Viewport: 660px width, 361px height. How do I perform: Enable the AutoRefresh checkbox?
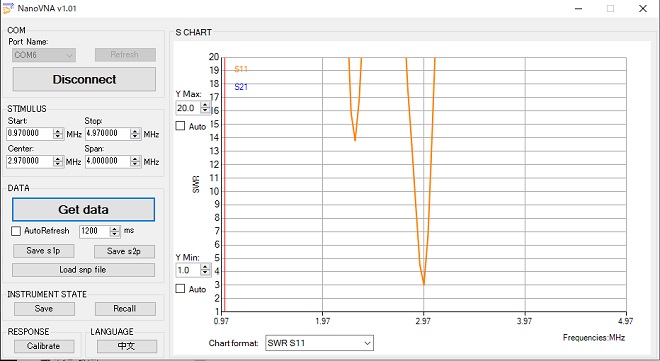[16, 231]
